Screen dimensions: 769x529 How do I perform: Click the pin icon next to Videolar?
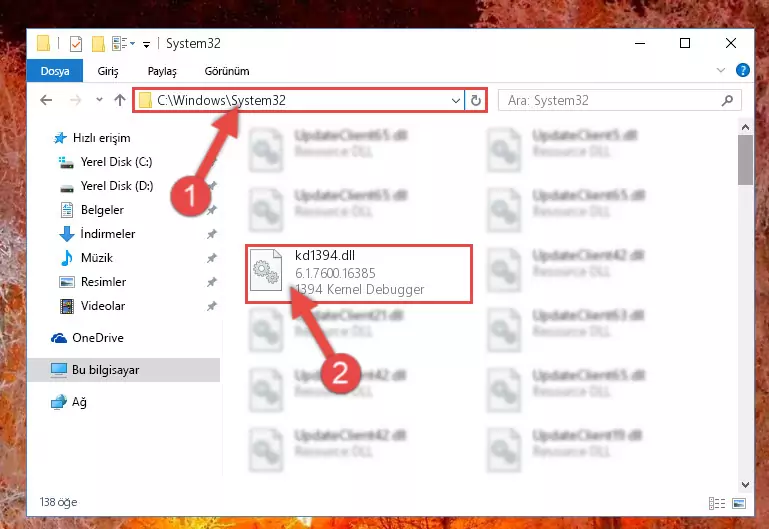211,306
